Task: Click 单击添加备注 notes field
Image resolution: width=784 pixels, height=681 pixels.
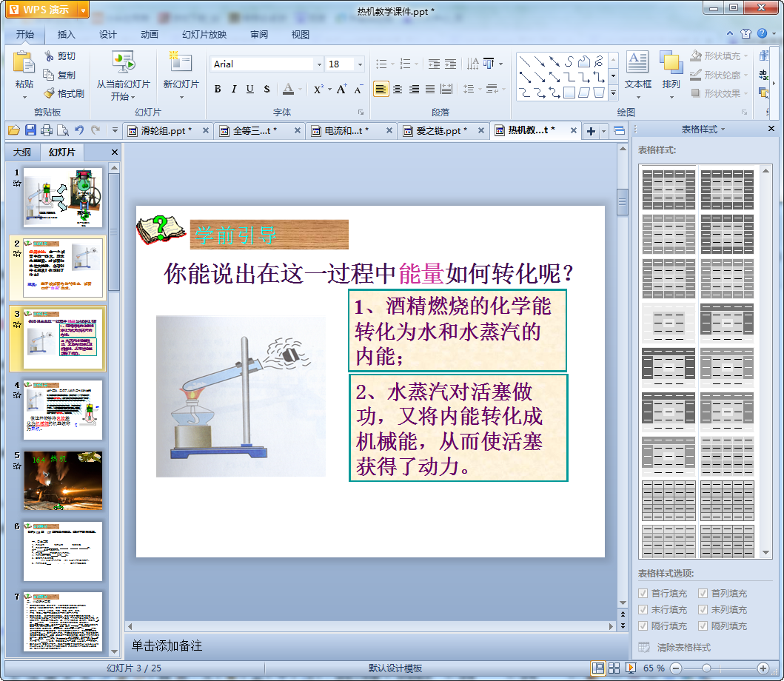Action: [x=167, y=645]
